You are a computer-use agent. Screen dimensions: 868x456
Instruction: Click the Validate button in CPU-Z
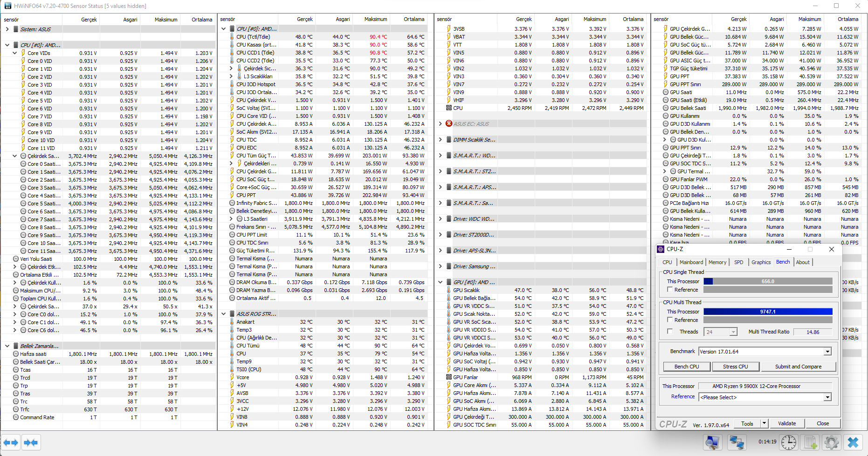787,423
